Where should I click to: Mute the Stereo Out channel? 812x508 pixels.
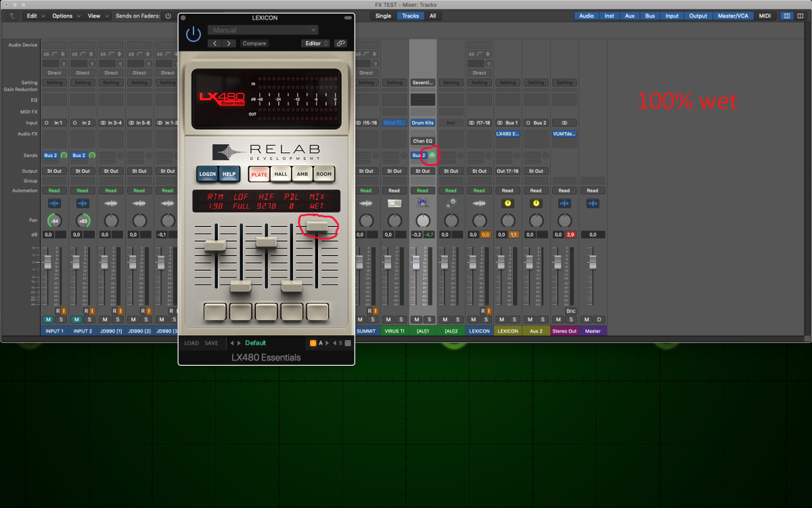[x=559, y=319]
